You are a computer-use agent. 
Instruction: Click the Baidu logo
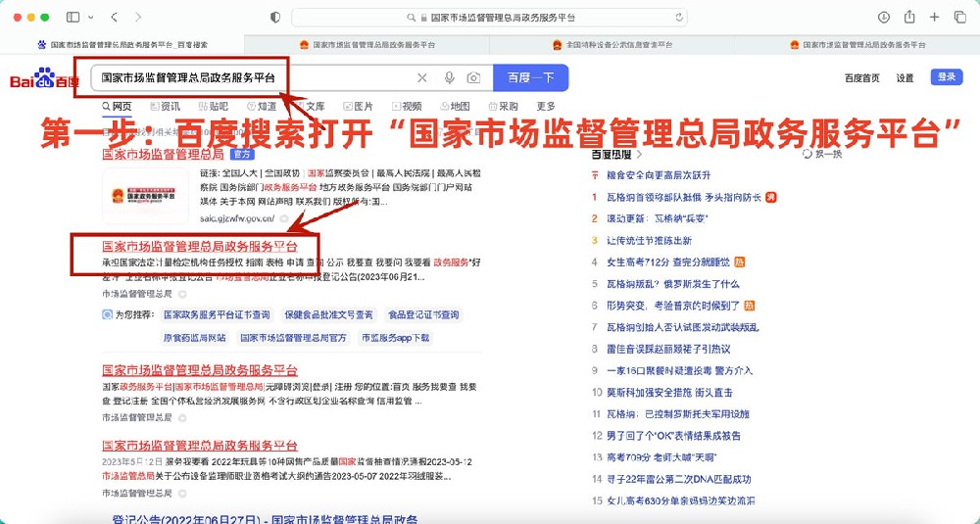tap(44, 79)
